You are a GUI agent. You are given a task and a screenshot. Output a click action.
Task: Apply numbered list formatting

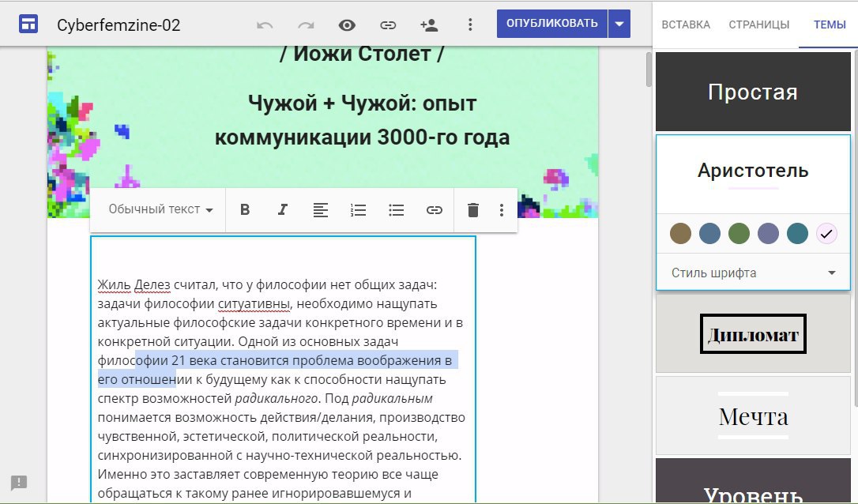pos(359,209)
